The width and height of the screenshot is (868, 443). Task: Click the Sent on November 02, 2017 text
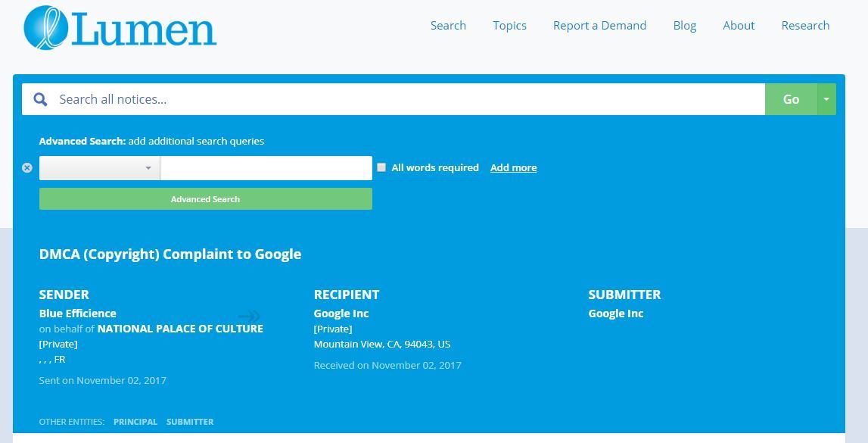point(102,380)
